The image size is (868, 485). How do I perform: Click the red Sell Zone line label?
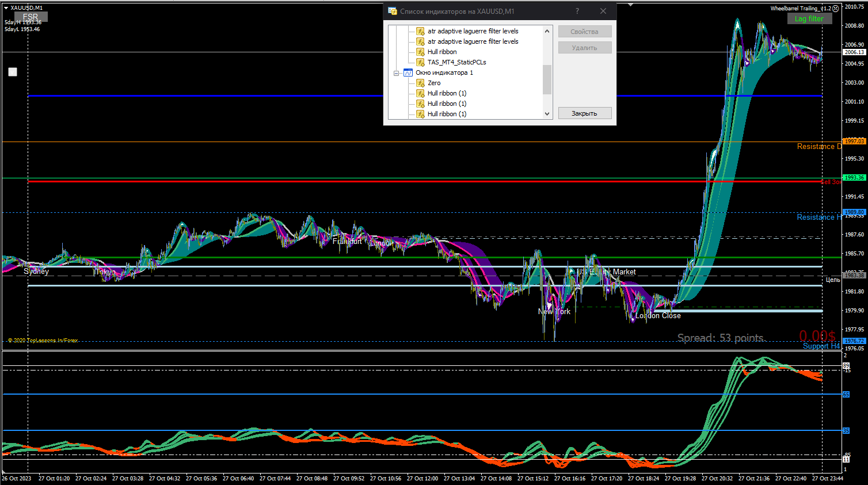pos(830,182)
